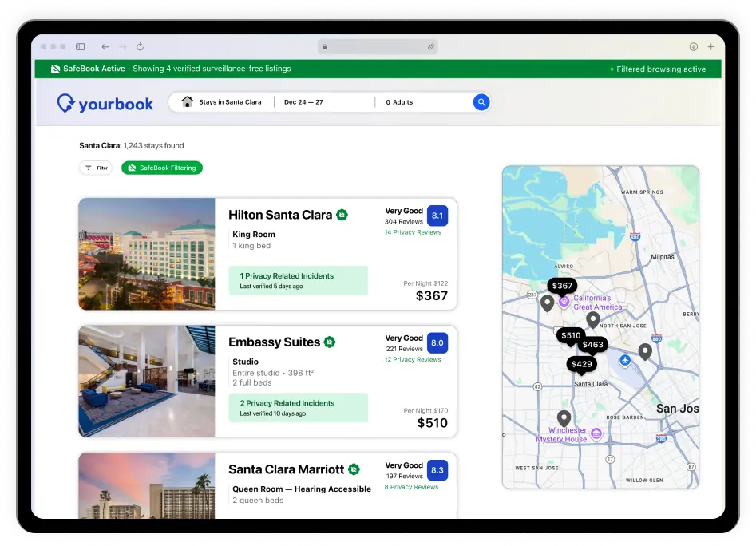Click the browser address bar
Viewport: 756px width, 546px height.
378,47
